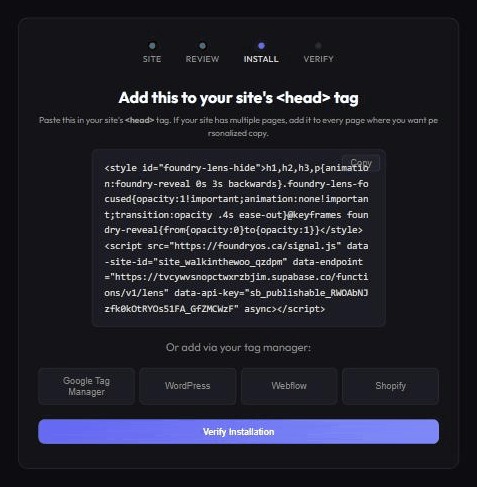Click the dot above the REVIEW step
477x487 pixels.
pyautogui.click(x=202, y=46)
